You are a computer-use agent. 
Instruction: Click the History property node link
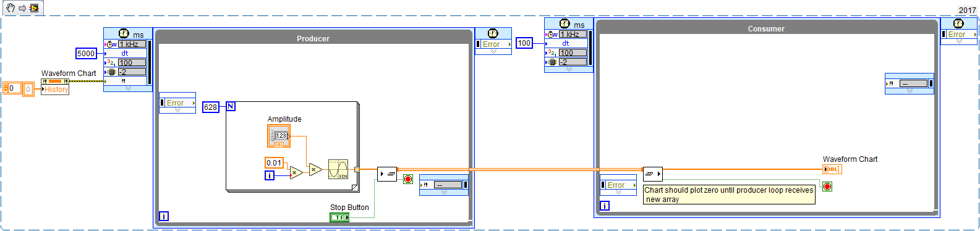[x=55, y=90]
